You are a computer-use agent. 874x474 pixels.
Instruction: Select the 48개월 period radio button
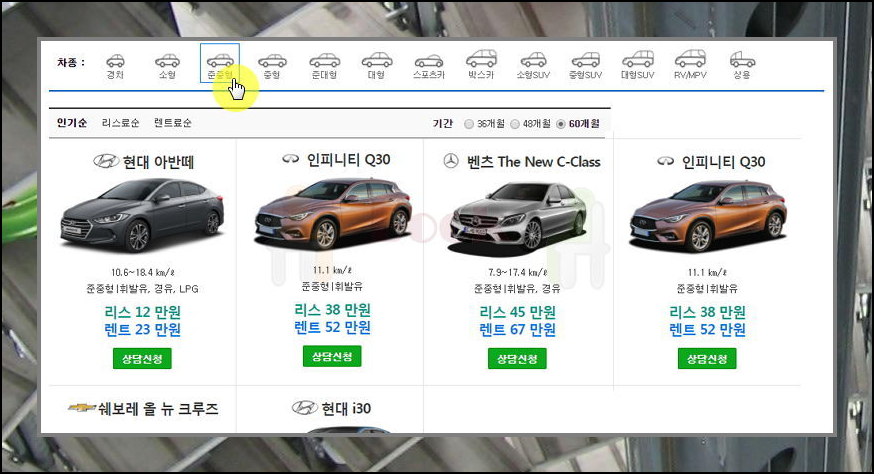515,124
